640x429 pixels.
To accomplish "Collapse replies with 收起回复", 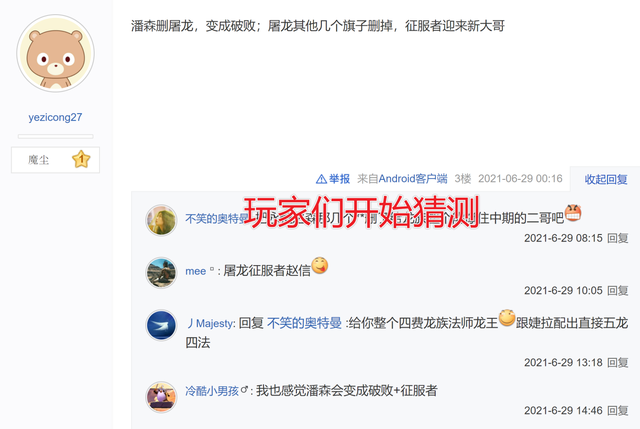I will (x=606, y=179).
